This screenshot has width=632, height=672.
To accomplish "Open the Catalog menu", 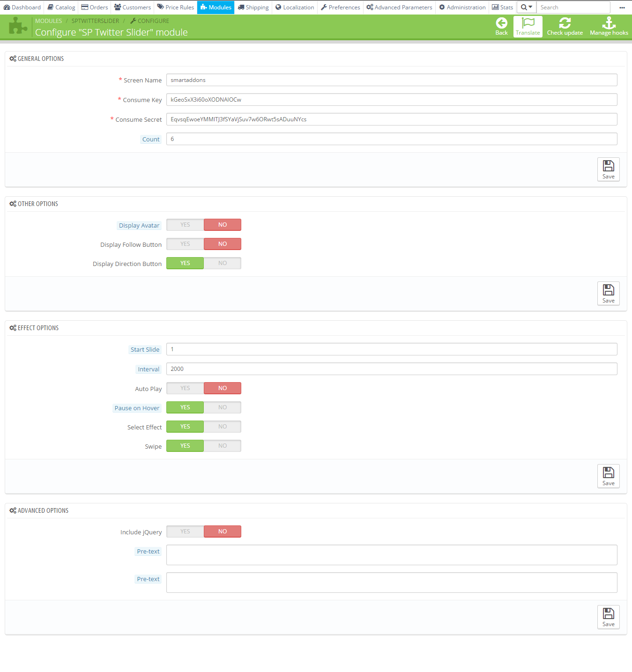I will pos(61,7).
